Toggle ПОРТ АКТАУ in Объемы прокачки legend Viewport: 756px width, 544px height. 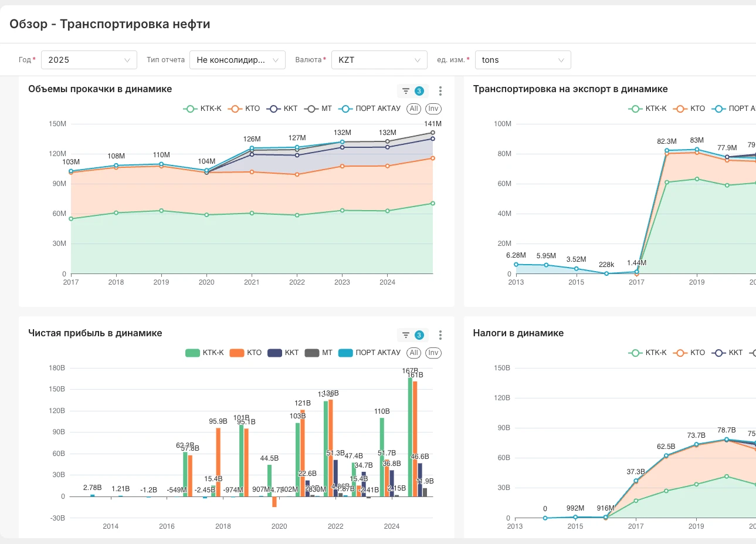click(x=369, y=109)
